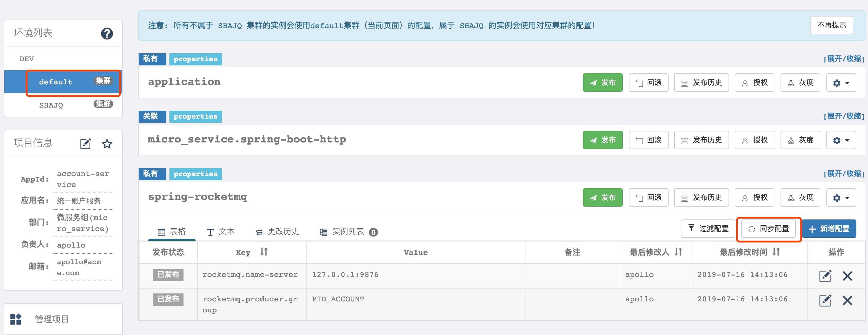The height and width of the screenshot is (335, 868).
Task: Publish the application namespace
Action: click(603, 83)
